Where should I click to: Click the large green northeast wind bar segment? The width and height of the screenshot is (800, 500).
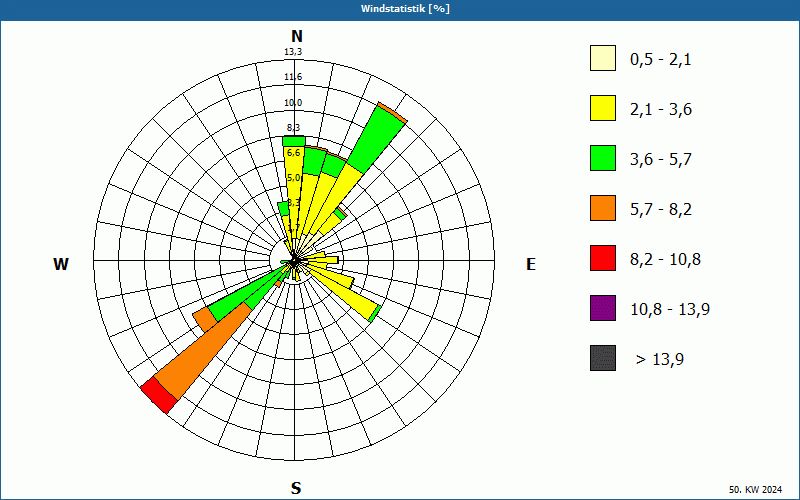point(377,139)
